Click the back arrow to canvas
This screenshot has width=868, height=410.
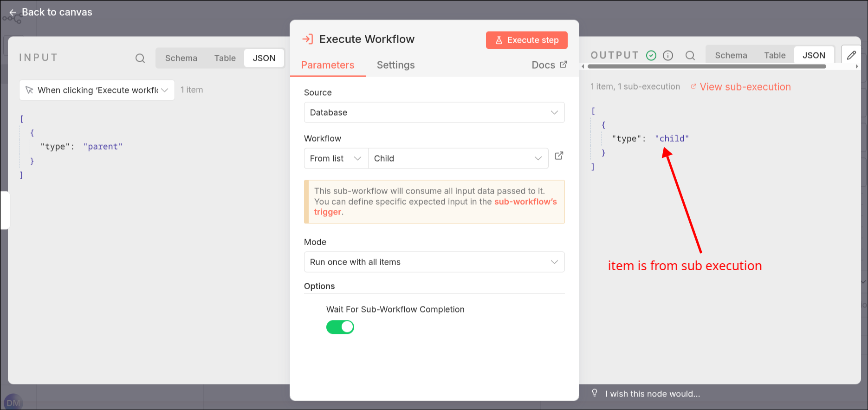(13, 13)
